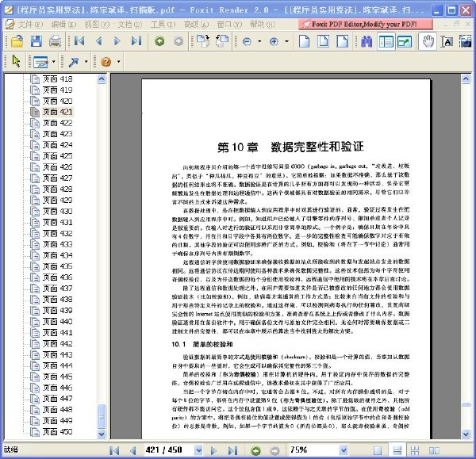Click green Previous View button in toolbar
Image resolution: width=476 pixels, height=459 pixels.
(x=159, y=41)
